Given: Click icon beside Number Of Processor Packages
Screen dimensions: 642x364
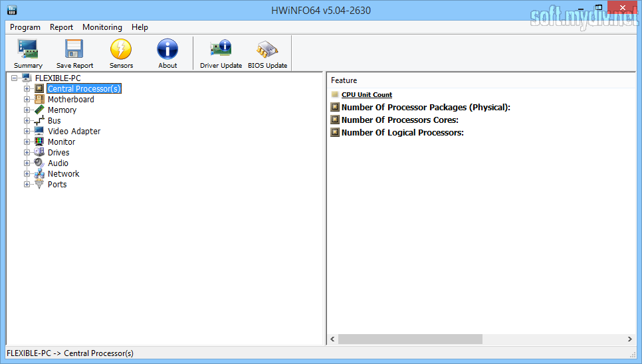Looking at the screenshot, I should click(x=335, y=107).
